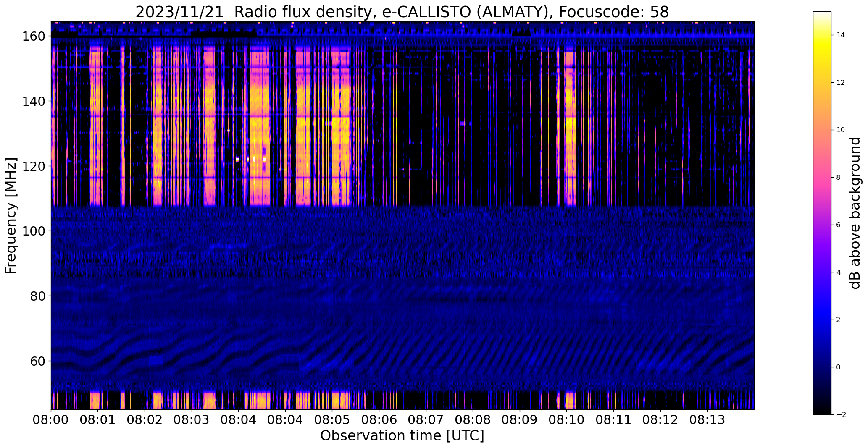Image resolution: width=868 pixels, height=448 pixels.
Task: Select the 140 tick on frequency axis
Action: tap(34, 101)
